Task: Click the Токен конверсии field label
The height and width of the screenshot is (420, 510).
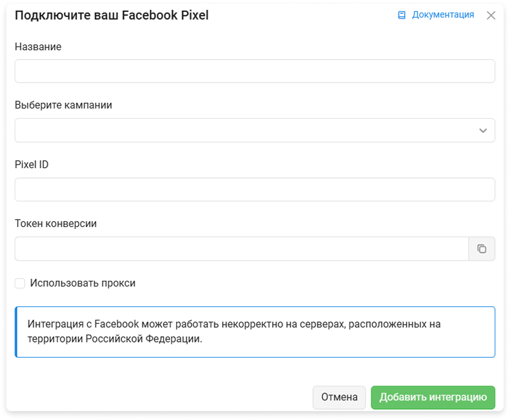Action: (56, 224)
